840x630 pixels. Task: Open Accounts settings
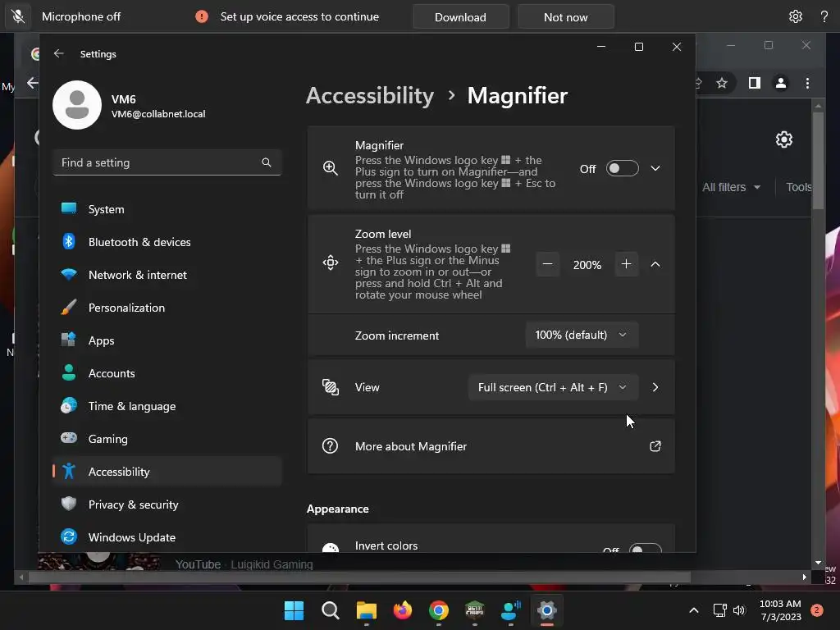[167, 373]
